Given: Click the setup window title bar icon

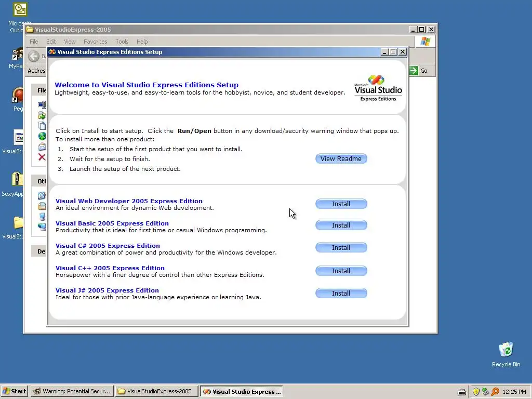Looking at the screenshot, I should [x=52, y=52].
